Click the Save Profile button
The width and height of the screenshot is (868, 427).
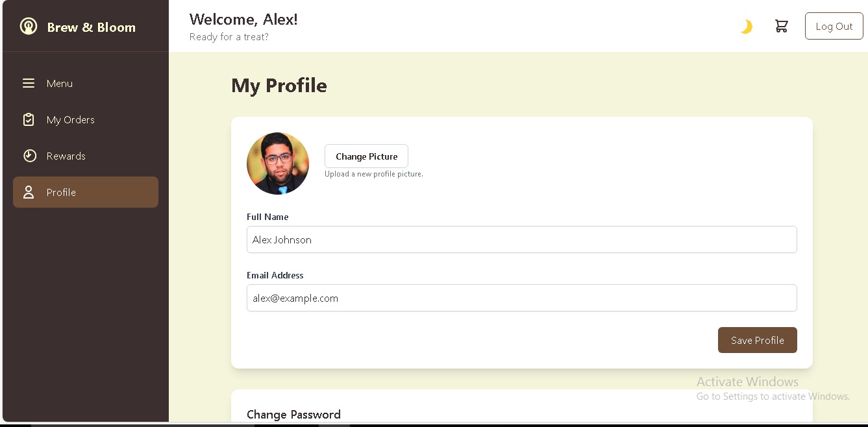(x=757, y=340)
